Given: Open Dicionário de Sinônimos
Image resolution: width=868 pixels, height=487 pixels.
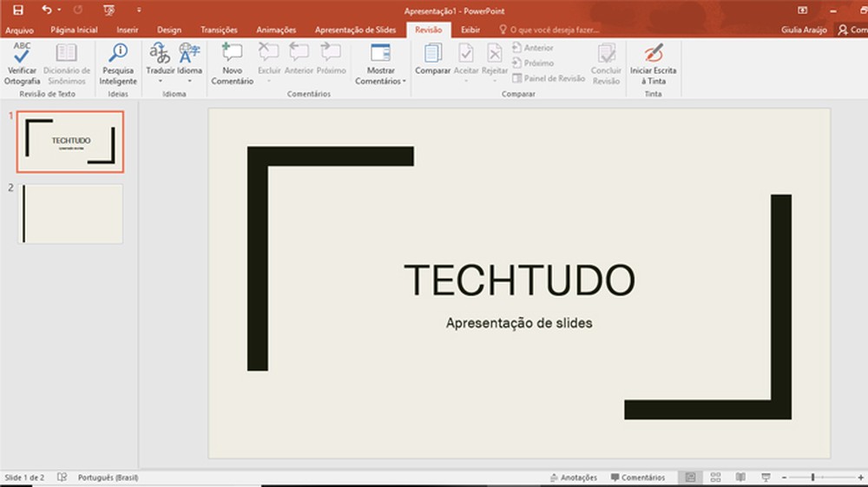Looking at the screenshot, I should [67, 63].
